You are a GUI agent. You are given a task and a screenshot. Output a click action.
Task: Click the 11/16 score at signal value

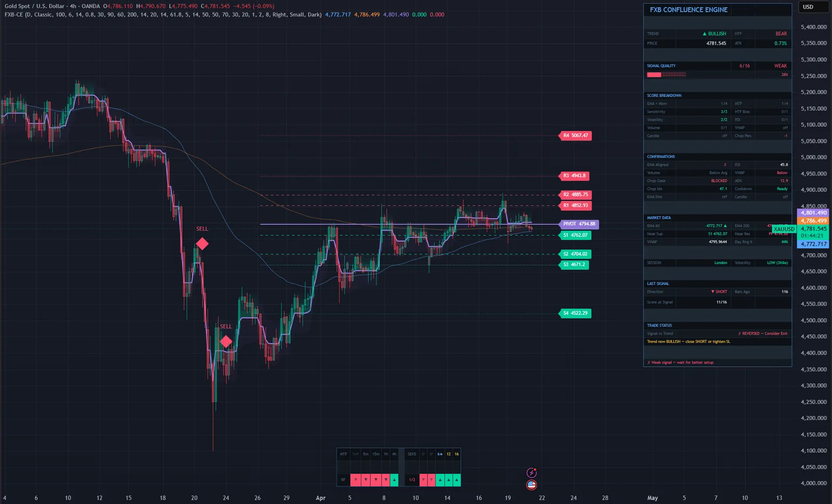click(x=722, y=302)
